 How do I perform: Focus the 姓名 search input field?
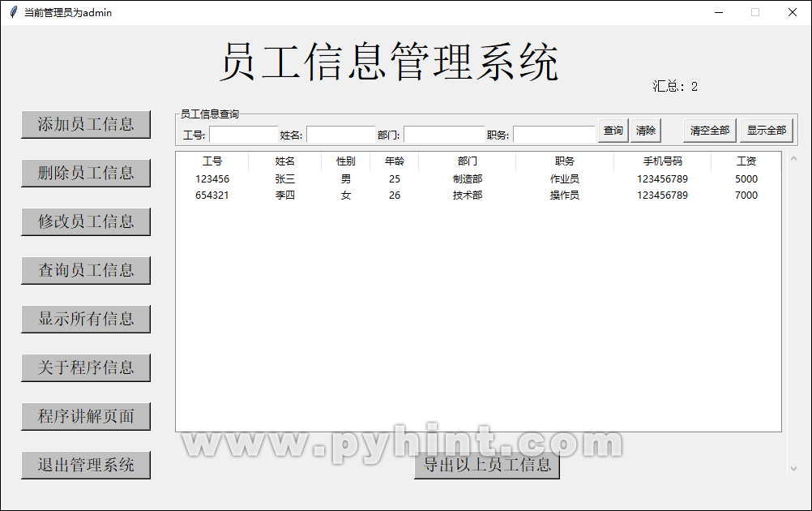tap(340, 135)
